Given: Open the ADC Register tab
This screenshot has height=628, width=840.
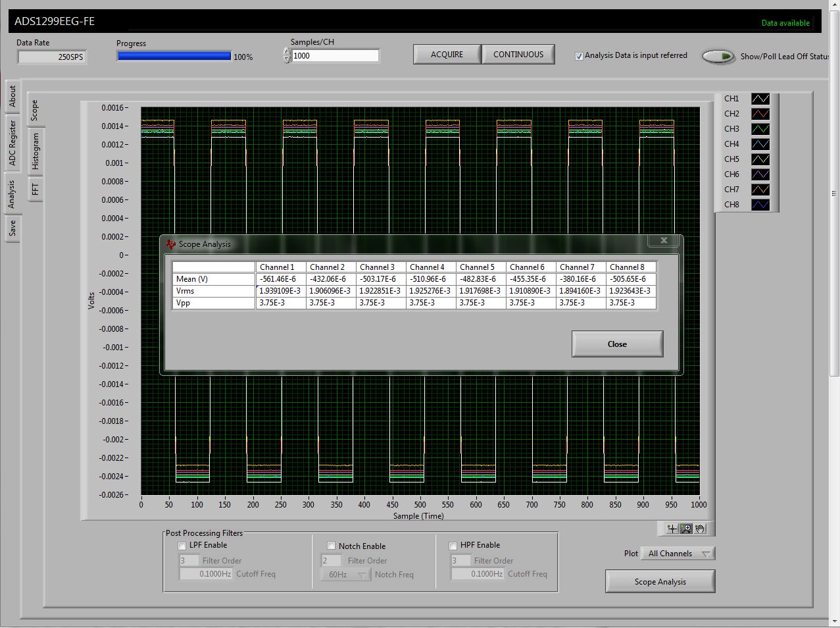Looking at the screenshot, I should coord(12,143).
